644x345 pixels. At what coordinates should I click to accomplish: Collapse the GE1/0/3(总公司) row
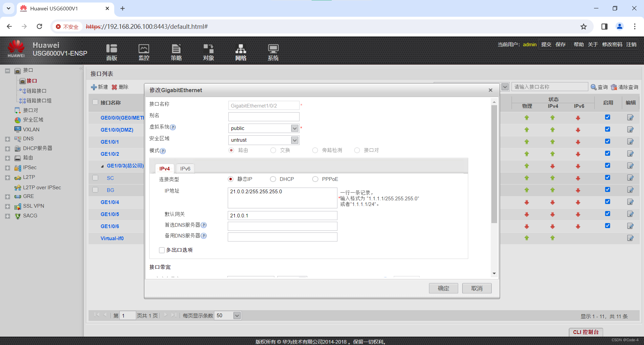tap(102, 166)
